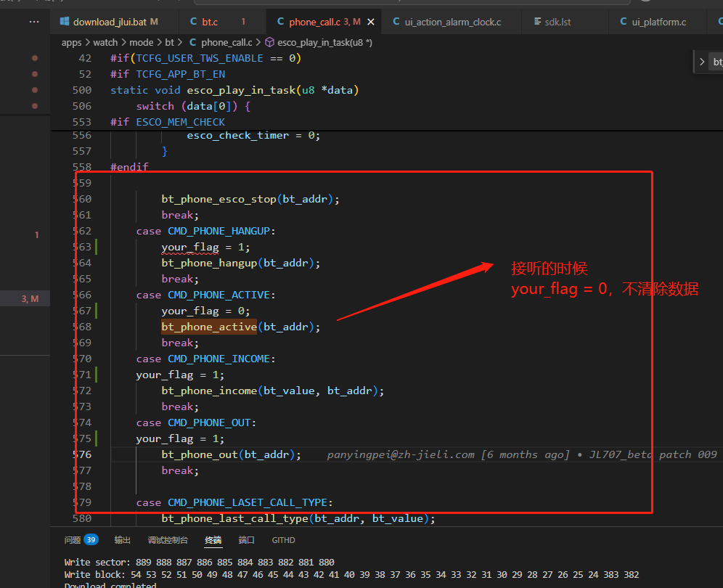Click CMD_PHONE_INCOME case label
Viewport: 723px width, 588px height.
(218, 359)
